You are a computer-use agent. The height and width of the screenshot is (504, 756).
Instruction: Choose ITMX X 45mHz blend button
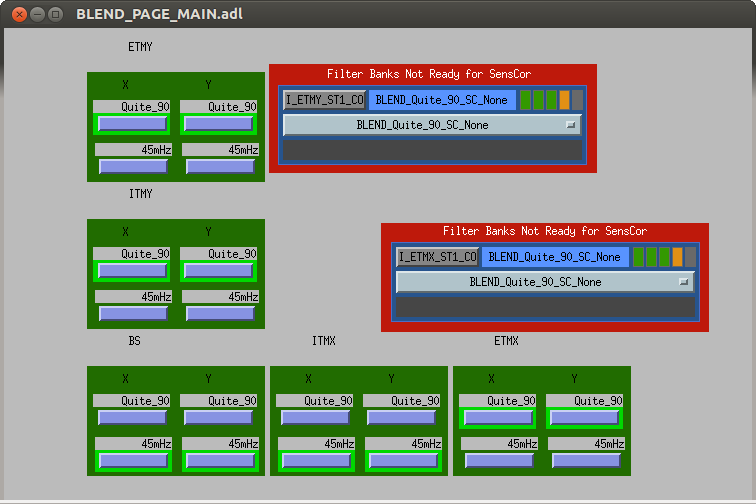pos(317,461)
